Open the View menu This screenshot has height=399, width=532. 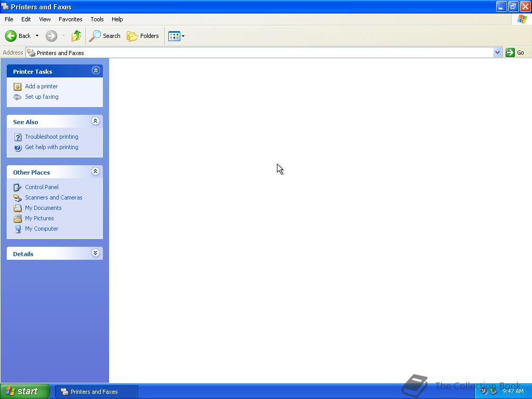[45, 19]
